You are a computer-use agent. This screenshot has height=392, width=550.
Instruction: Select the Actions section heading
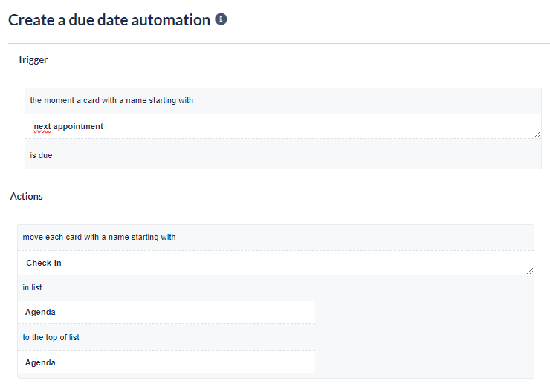pyautogui.click(x=26, y=196)
